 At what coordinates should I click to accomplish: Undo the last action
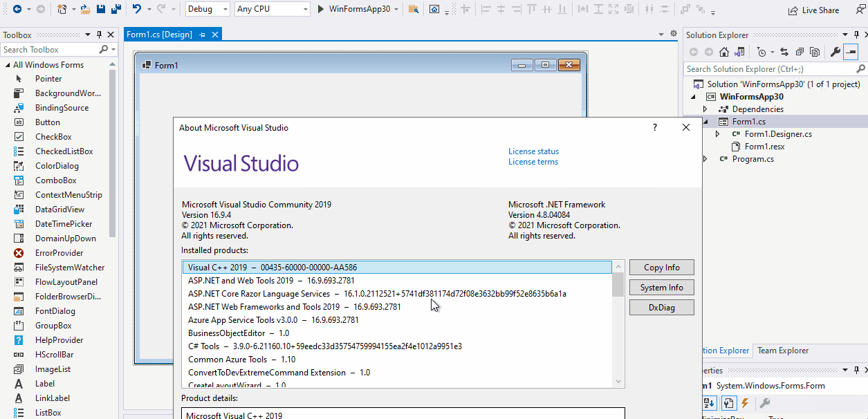pyautogui.click(x=136, y=9)
